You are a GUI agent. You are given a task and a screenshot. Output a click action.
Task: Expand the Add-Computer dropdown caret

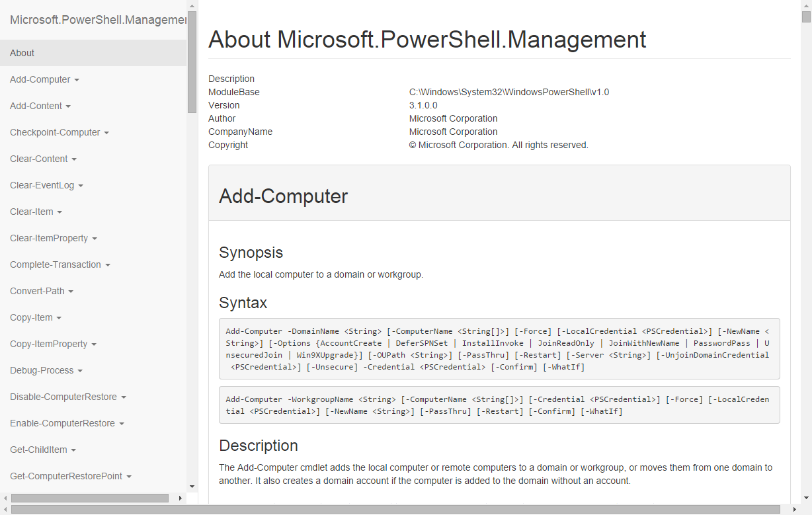pyautogui.click(x=77, y=80)
